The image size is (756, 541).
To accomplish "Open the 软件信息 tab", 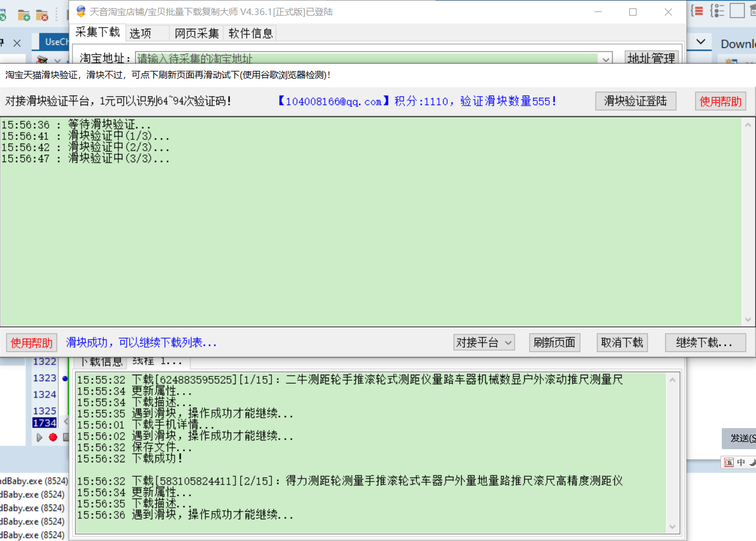I will [x=250, y=34].
